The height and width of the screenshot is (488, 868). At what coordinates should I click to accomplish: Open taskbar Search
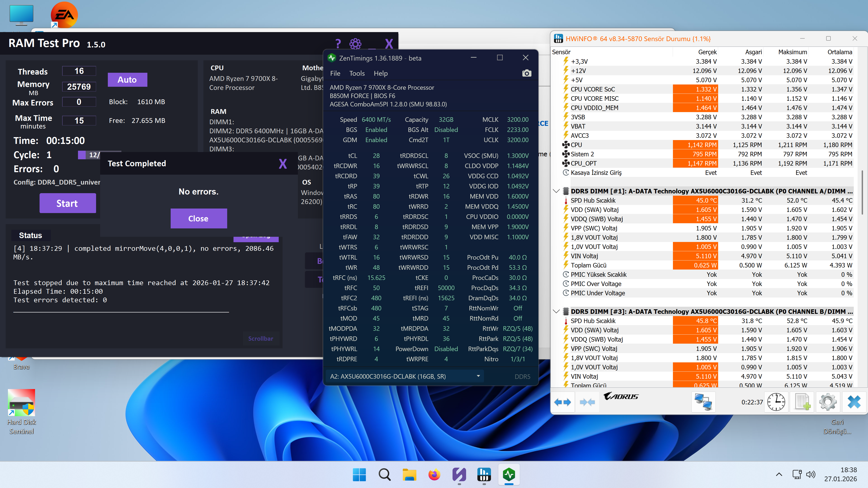pos(384,474)
